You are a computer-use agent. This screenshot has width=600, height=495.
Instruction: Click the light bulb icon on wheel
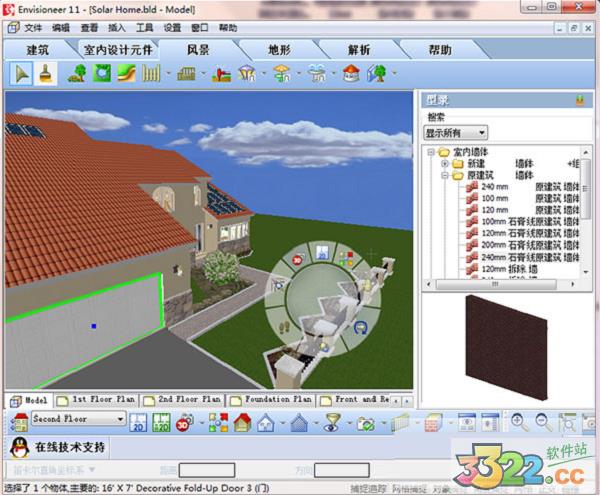click(324, 347)
